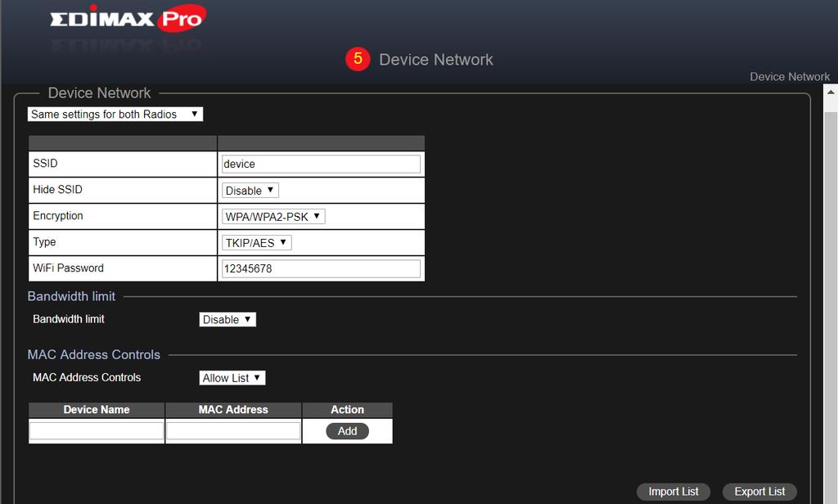
Task: Click the Add button
Action: 347,431
